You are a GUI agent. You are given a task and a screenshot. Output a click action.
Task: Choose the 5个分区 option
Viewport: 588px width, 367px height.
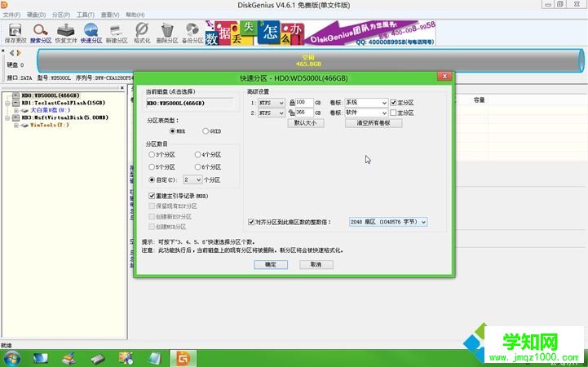152,167
